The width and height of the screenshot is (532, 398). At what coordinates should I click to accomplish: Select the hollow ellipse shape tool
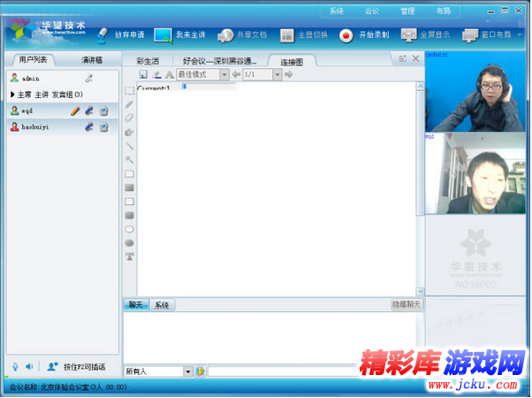point(130,229)
